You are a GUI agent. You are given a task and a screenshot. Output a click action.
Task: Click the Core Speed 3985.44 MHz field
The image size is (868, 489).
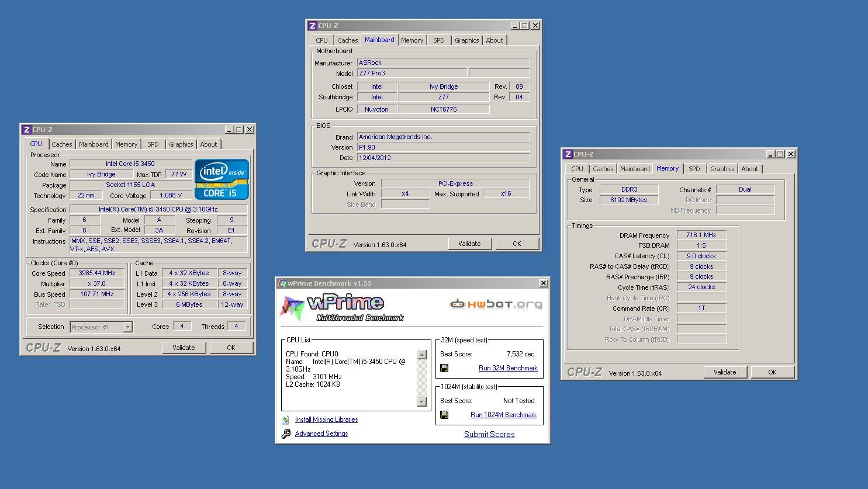click(x=97, y=273)
